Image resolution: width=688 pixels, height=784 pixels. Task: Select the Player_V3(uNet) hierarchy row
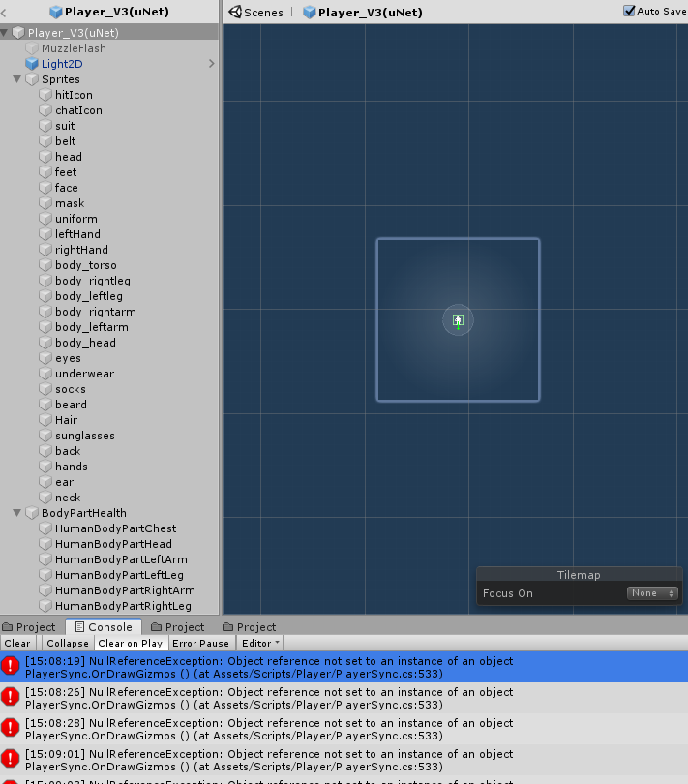tap(109, 33)
